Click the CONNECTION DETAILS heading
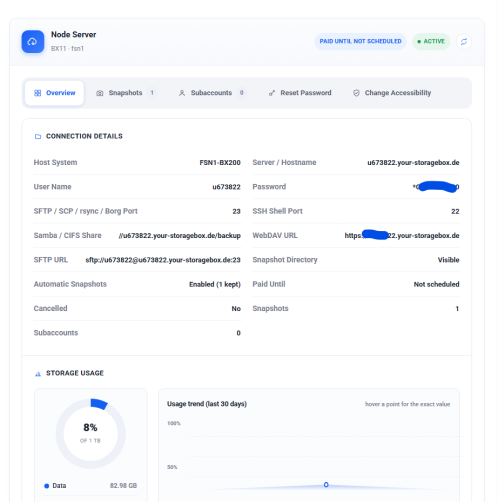Image resolution: width=498 pixels, height=502 pixels. pos(84,136)
